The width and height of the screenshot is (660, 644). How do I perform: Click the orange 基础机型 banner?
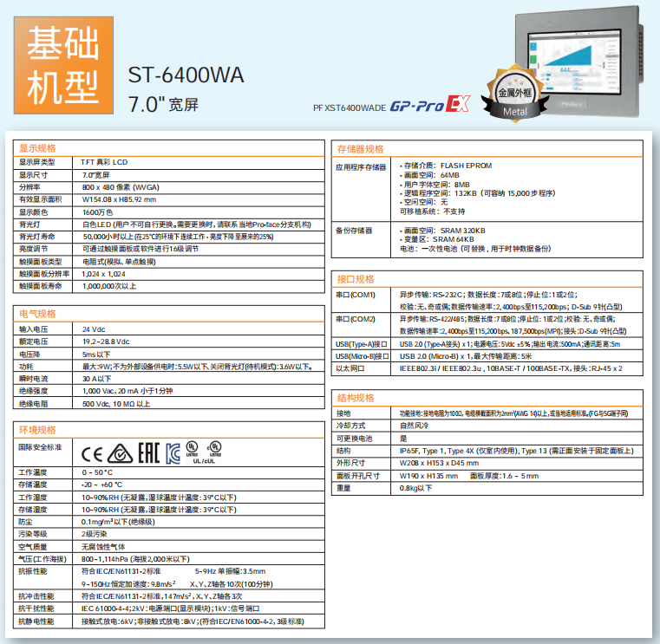pyautogui.click(x=63, y=65)
